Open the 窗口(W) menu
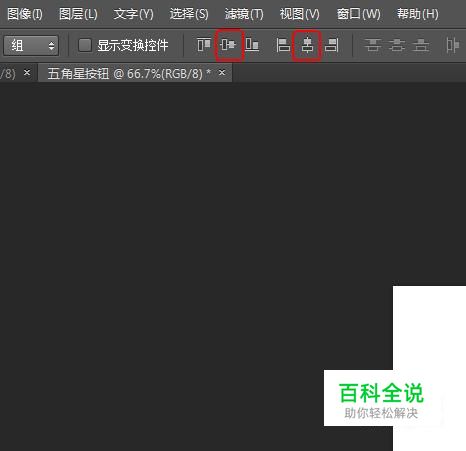 pos(359,14)
